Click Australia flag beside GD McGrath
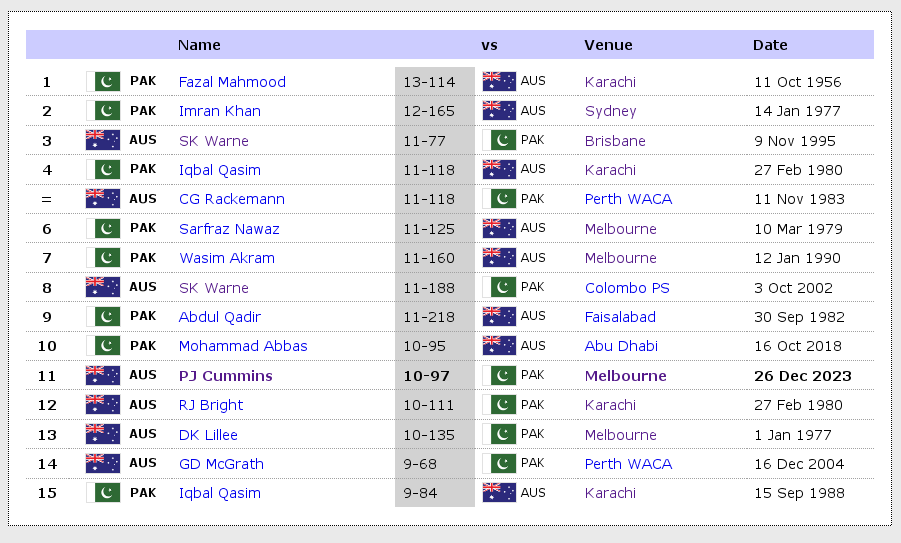The image size is (901, 543). pos(103,463)
